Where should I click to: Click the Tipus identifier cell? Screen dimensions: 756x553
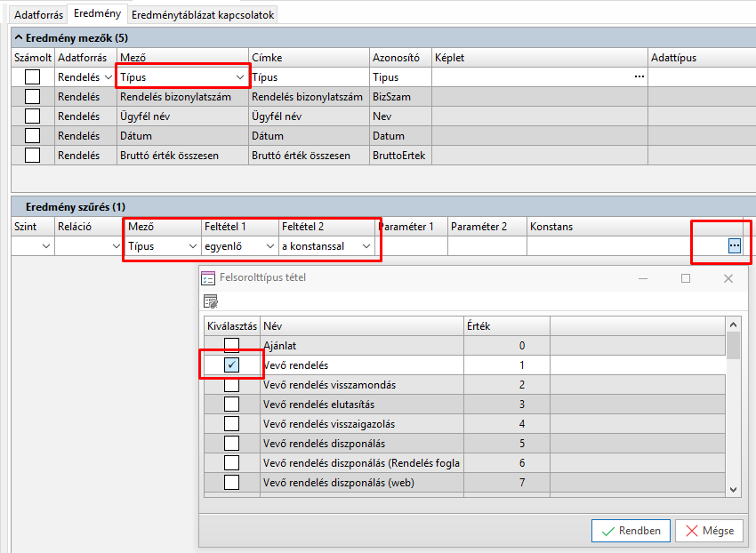coord(400,77)
